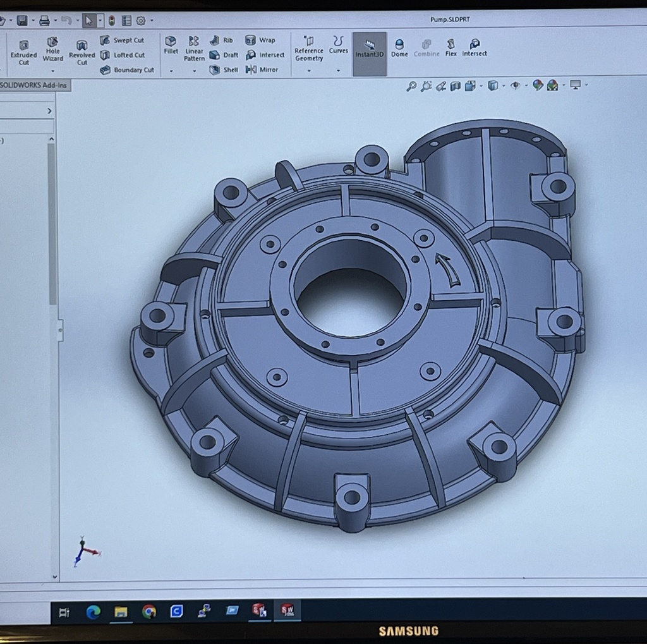Image resolution: width=647 pixels, height=644 pixels.
Task: Select the Dome feature
Action: point(399,48)
